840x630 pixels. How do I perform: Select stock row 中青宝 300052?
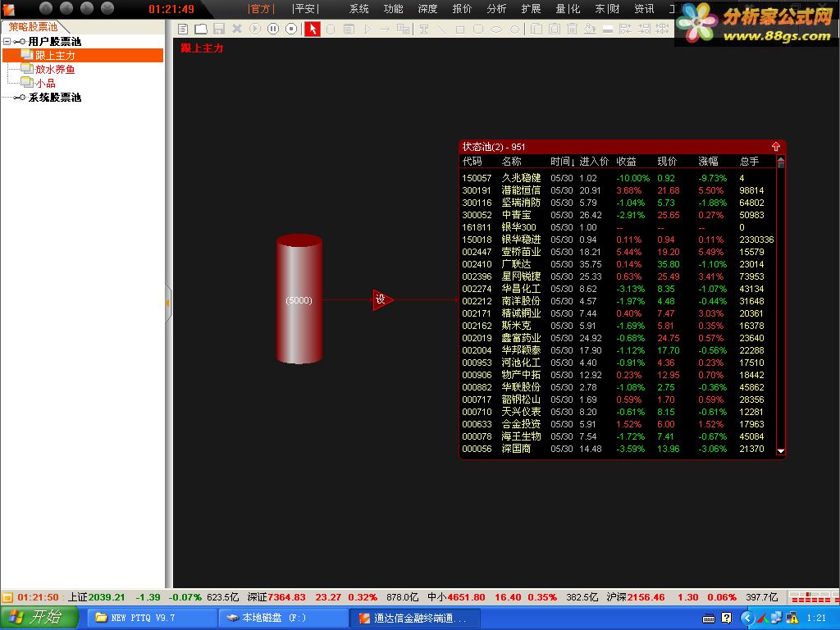(618, 215)
